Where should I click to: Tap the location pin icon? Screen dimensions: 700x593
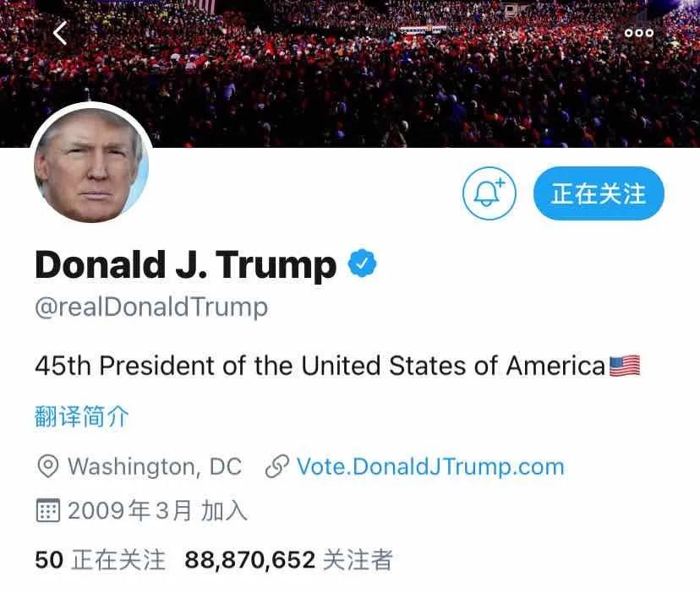coord(48,467)
